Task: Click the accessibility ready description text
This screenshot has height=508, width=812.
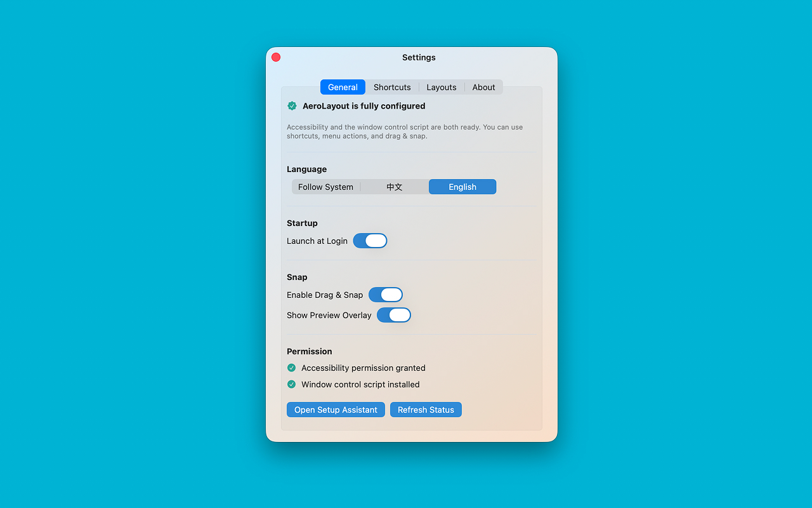Action: click(x=405, y=131)
